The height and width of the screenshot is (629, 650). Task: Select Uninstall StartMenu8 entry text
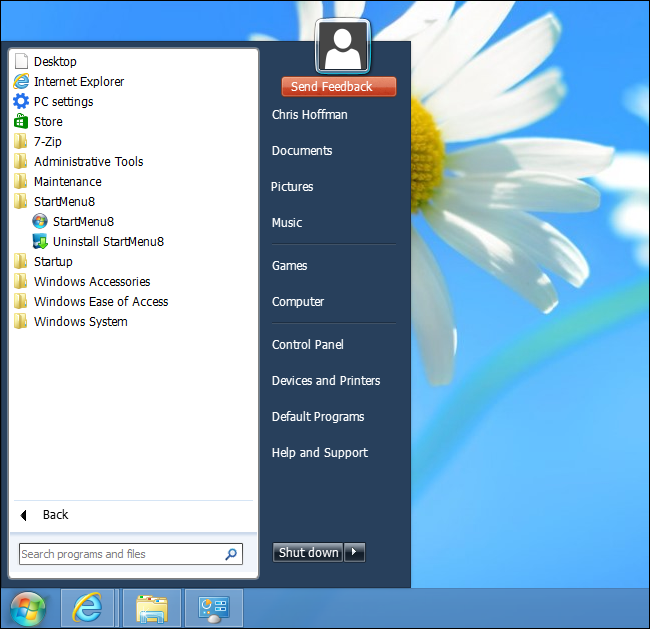[x=109, y=241]
